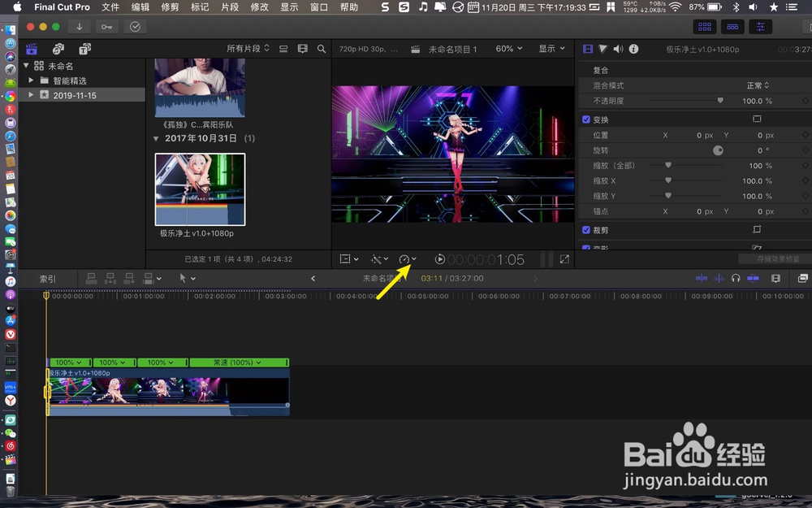Open the overwrite edit options chevron
This screenshot has height=508, width=812.
point(159,279)
